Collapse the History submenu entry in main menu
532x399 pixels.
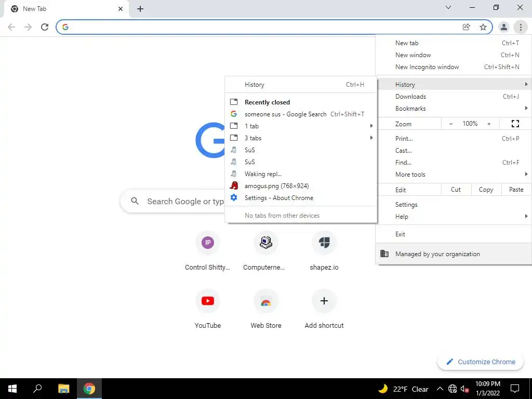(x=454, y=85)
